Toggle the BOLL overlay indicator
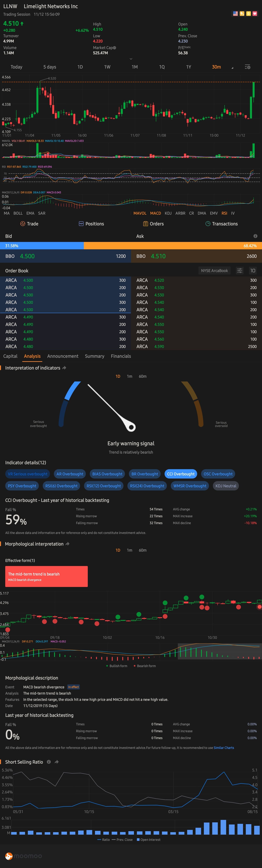The image size is (262, 868). pyautogui.click(x=18, y=213)
